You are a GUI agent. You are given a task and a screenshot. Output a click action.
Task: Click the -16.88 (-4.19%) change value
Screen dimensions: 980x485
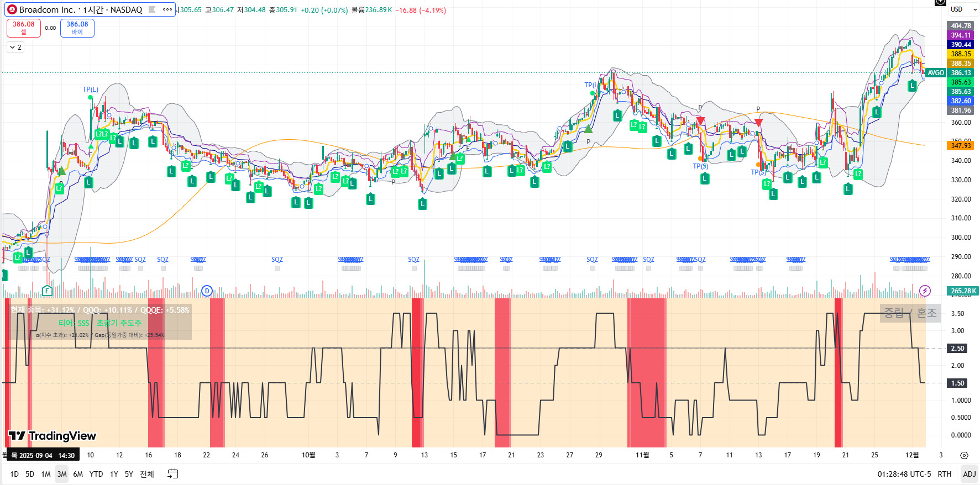coord(421,10)
